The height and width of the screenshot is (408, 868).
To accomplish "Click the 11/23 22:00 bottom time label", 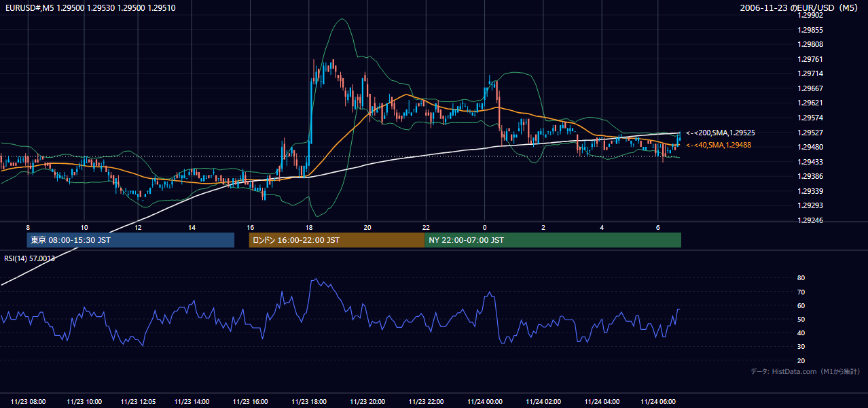I will [426, 401].
